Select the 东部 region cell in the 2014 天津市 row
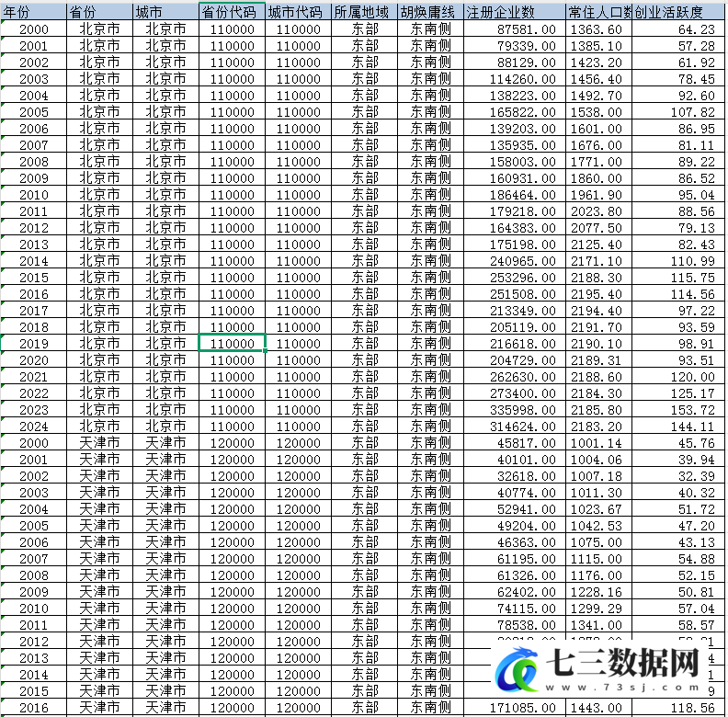728x717 pixels. coord(365,675)
